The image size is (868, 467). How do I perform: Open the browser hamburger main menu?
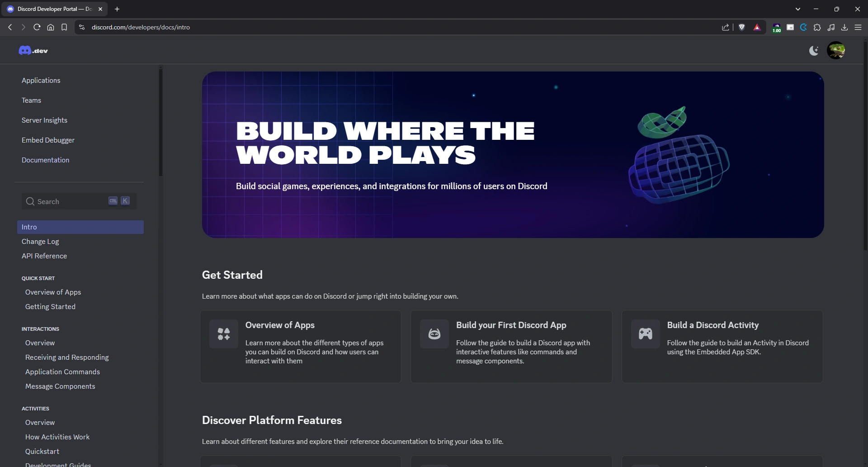tap(858, 27)
